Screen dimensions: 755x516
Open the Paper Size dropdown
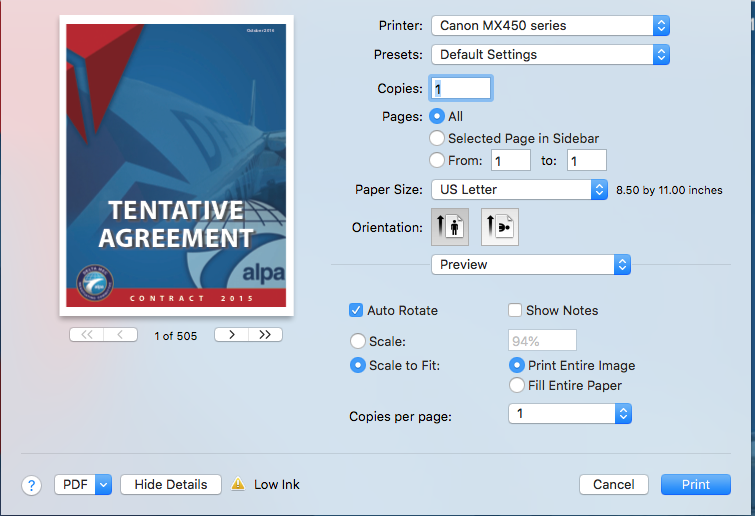pyautogui.click(x=518, y=189)
